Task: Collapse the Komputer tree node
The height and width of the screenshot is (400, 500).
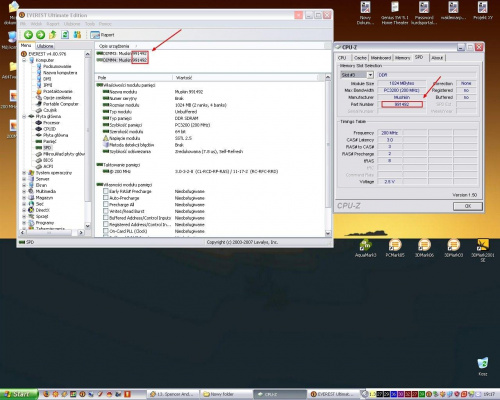Action: (x=24, y=60)
